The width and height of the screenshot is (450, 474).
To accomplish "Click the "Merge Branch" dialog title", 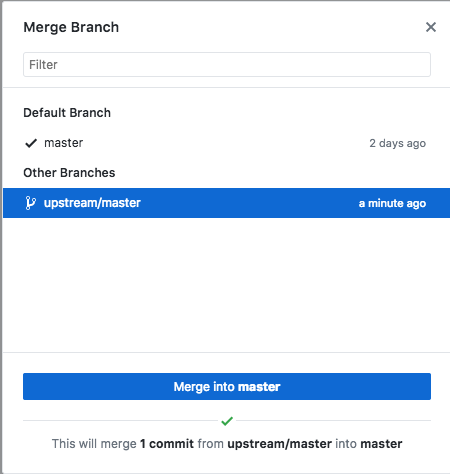I will point(71,27).
